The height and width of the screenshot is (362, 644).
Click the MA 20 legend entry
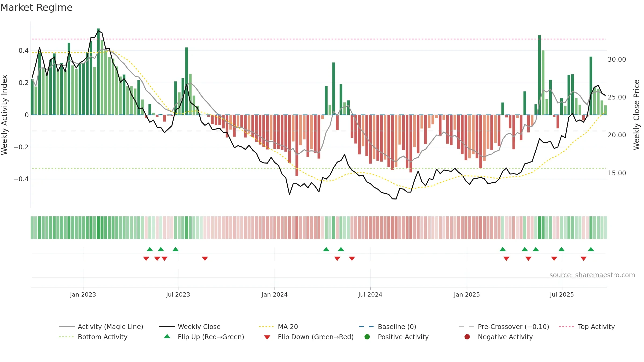point(278,327)
